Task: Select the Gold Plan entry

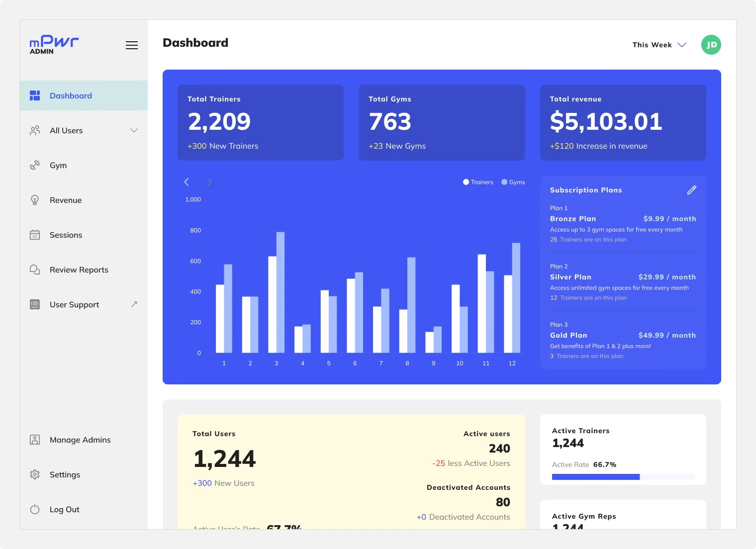Action: click(623, 340)
